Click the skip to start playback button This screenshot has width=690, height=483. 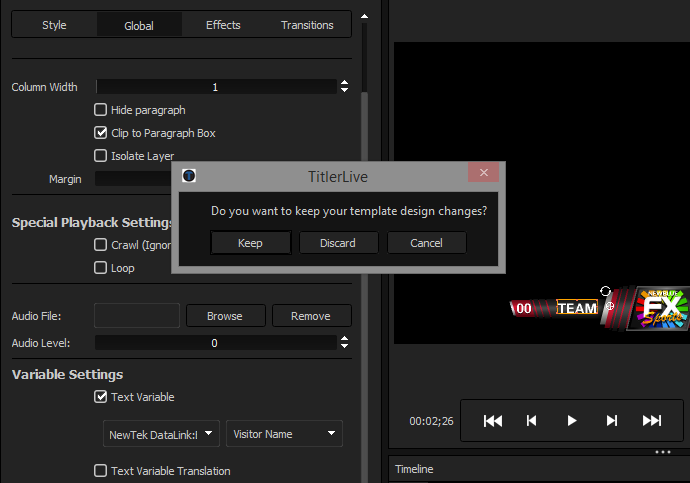[x=493, y=421]
